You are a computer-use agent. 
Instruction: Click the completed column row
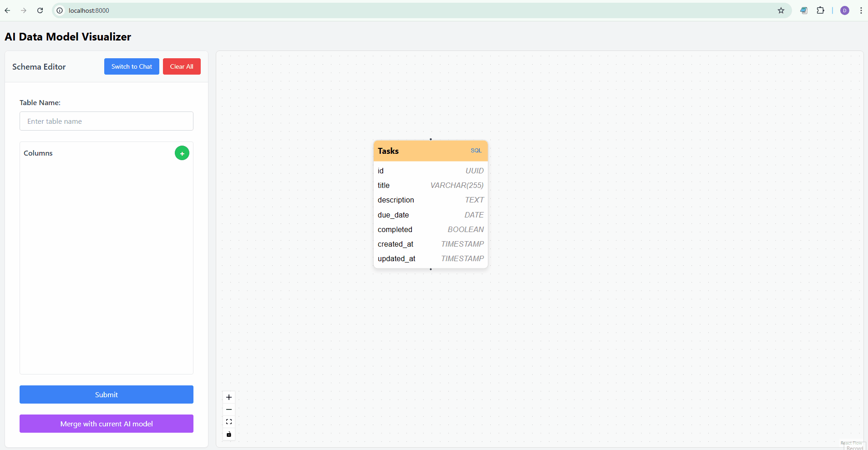click(x=431, y=229)
